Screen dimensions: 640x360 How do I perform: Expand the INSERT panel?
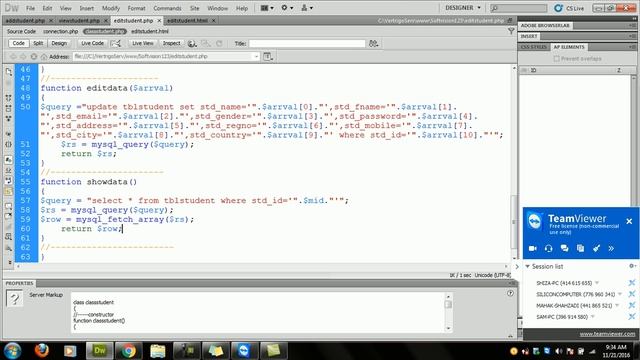[x=529, y=36]
